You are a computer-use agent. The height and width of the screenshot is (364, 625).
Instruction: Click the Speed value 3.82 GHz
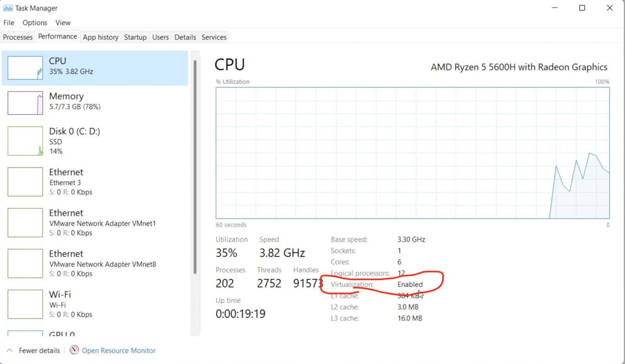282,253
